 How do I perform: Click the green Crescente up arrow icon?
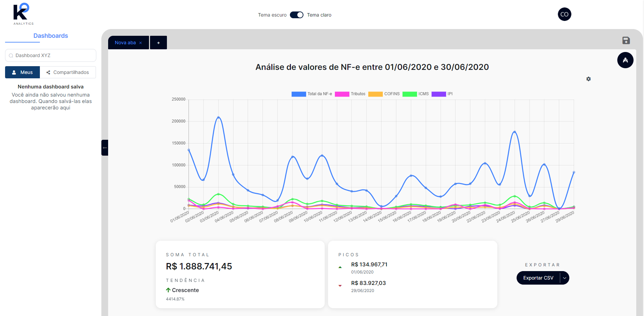tap(168, 290)
